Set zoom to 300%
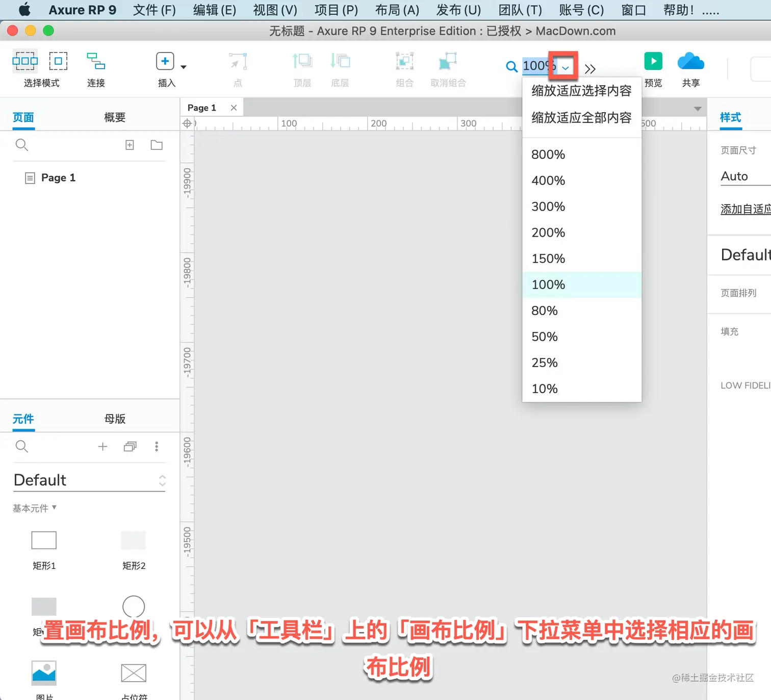Viewport: 771px width, 700px height. pyautogui.click(x=582, y=206)
